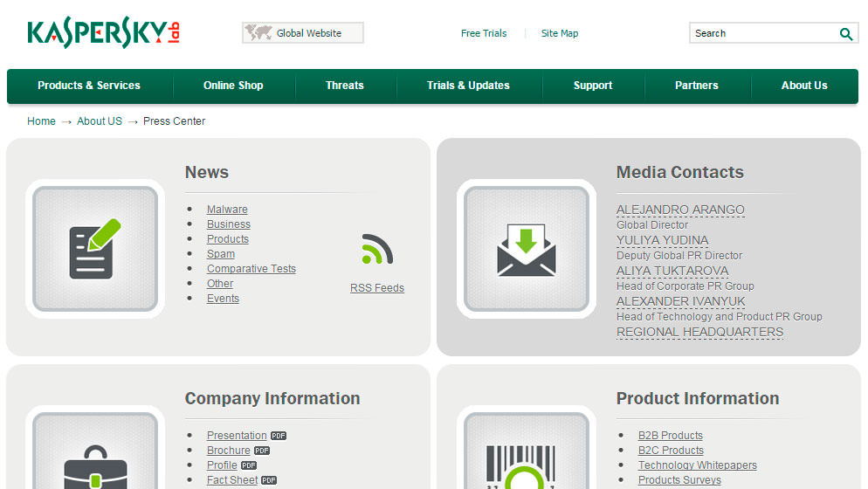This screenshot has height=489, width=868.
Task: Open the Partners menu
Action: click(x=696, y=86)
